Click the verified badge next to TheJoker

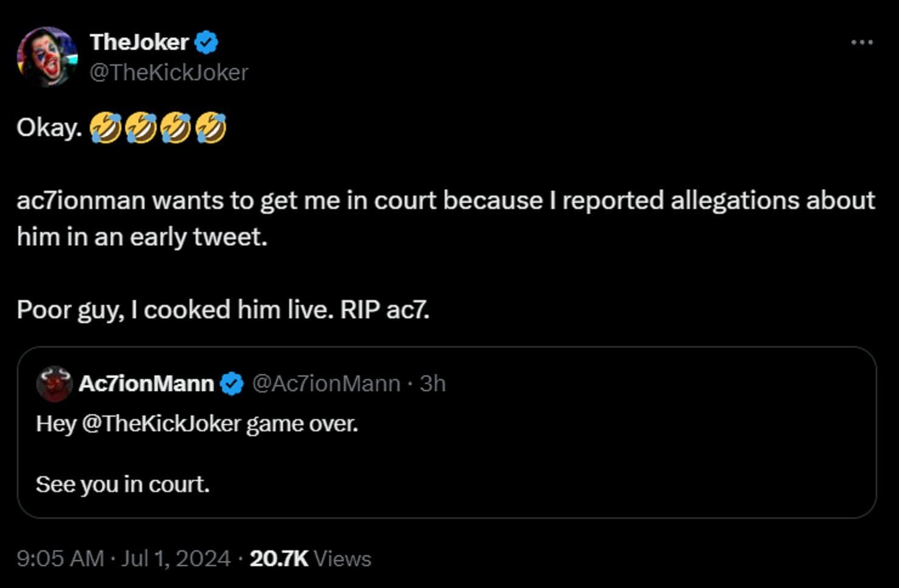207,41
